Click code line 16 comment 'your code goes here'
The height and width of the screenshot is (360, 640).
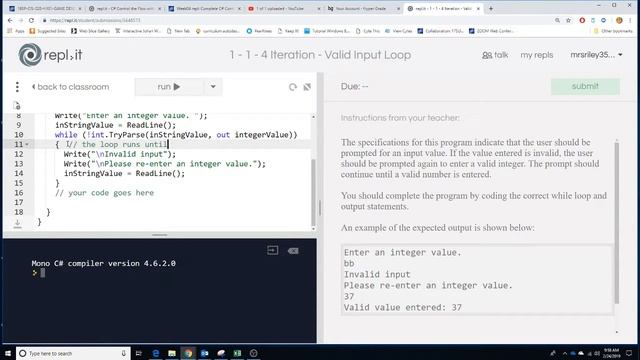(104, 193)
